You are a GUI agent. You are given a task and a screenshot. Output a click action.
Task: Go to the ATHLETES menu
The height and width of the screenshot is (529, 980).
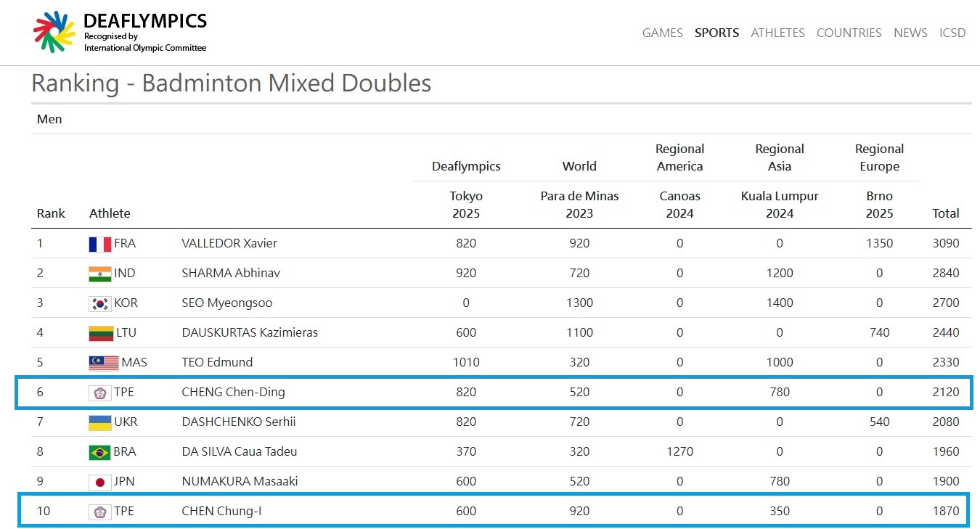[777, 33]
